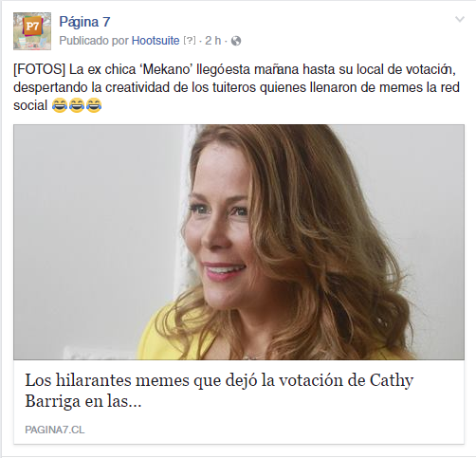
Task: Click the word 'Mekano' in the post
Action: click(x=166, y=69)
